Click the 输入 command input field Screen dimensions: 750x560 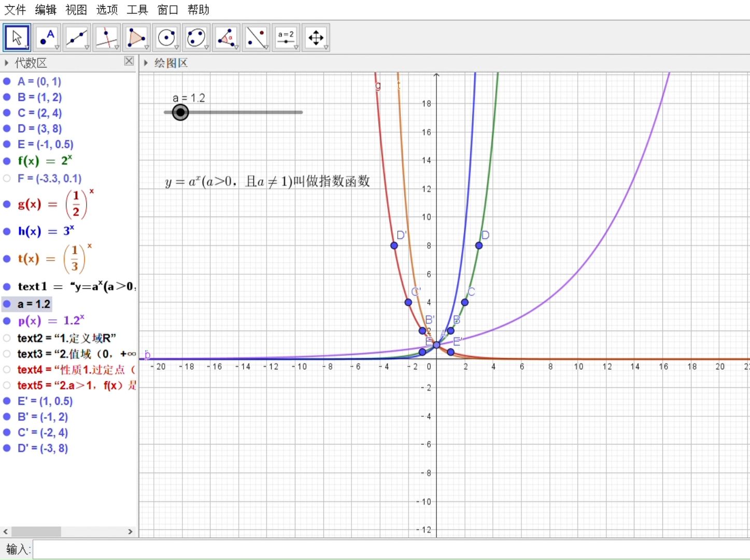click(391, 549)
